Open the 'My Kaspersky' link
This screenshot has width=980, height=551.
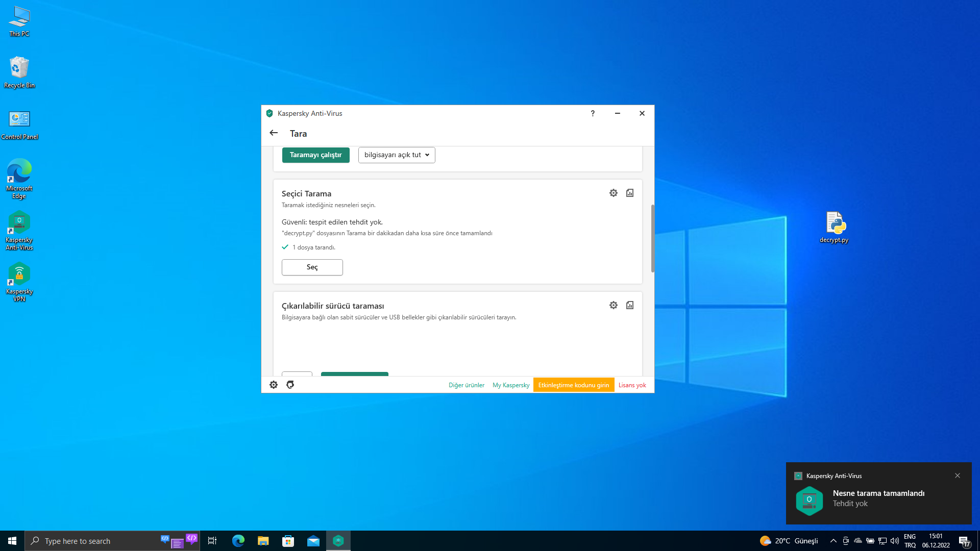point(511,385)
